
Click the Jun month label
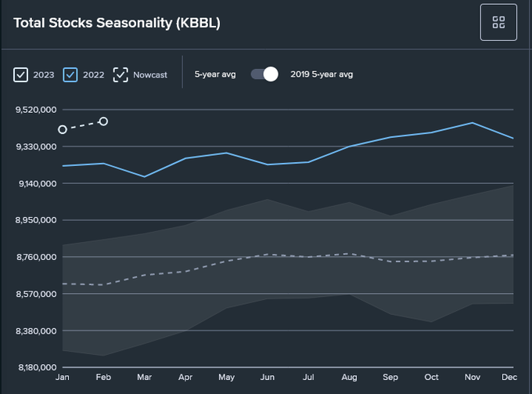tap(268, 377)
